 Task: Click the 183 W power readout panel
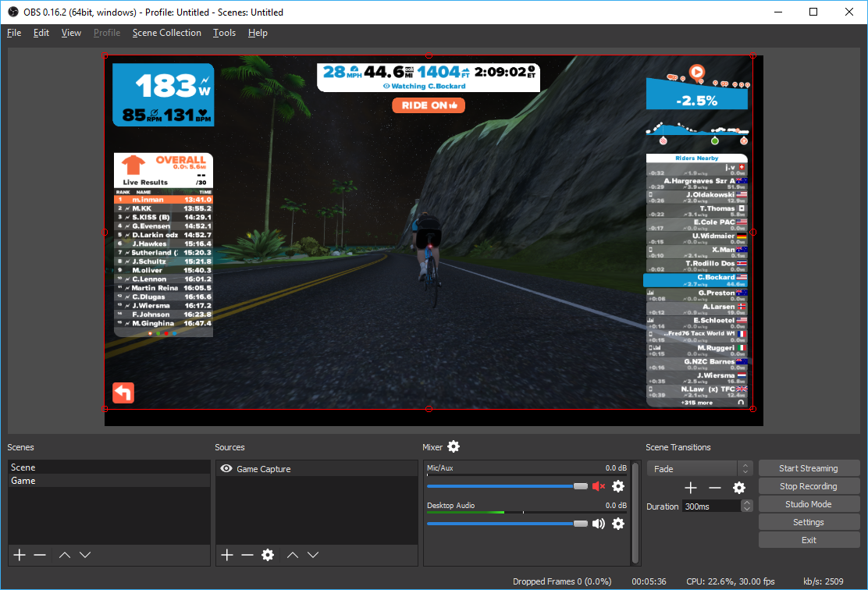pos(163,94)
